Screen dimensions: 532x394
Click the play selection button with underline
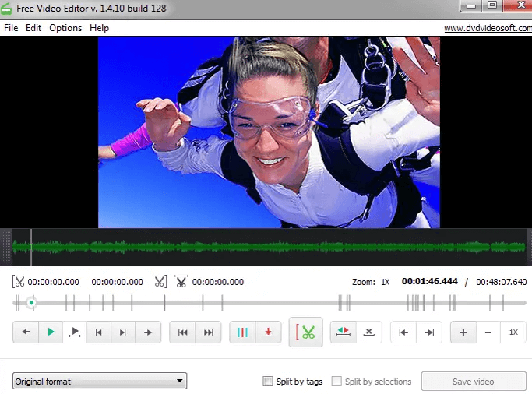click(75, 332)
